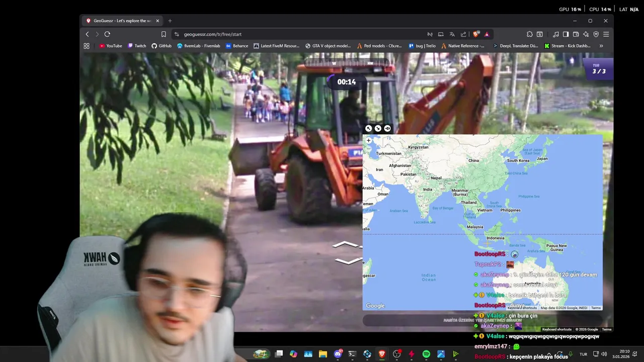644x362 pixels.
Task: Open the Leo AI sparkle icon
Action: (586, 34)
